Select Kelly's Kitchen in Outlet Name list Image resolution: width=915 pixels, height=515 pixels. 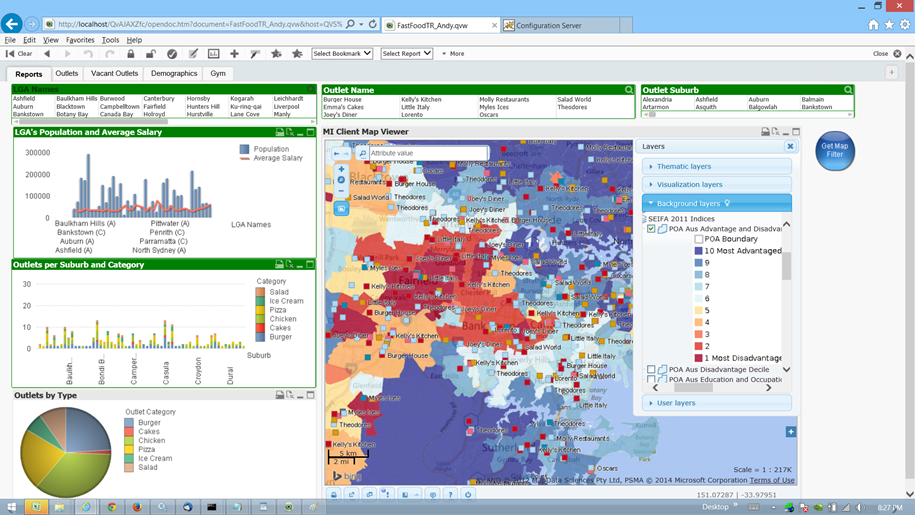tap(421, 100)
